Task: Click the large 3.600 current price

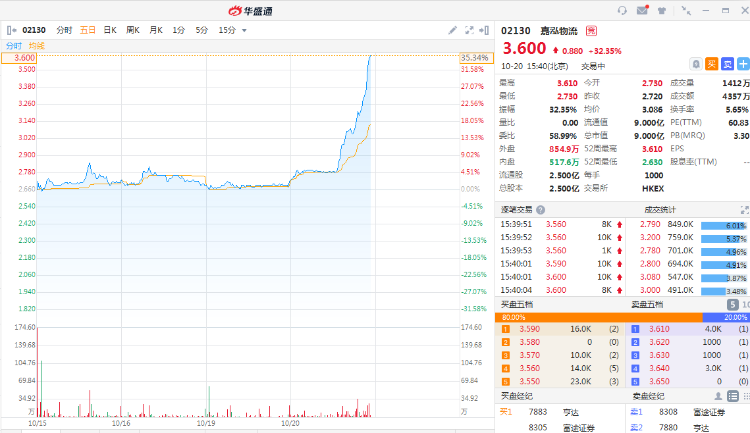Action: pos(524,48)
